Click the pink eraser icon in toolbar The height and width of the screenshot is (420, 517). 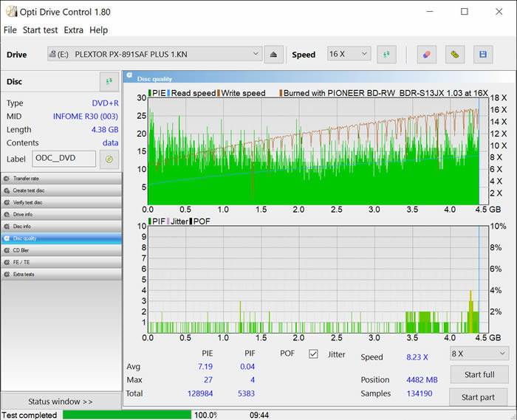click(x=426, y=54)
